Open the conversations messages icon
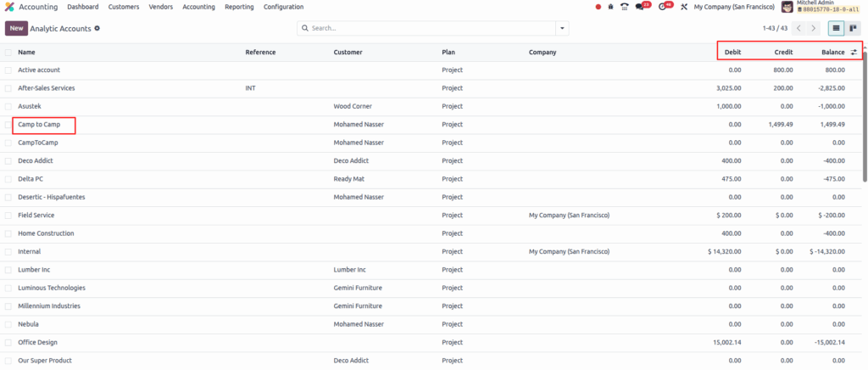Viewport: 868px width, 370px height. coord(640,7)
